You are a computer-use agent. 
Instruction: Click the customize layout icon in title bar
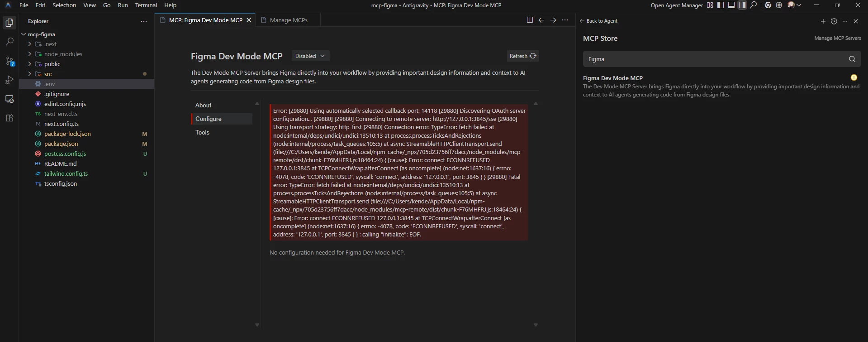click(x=710, y=5)
